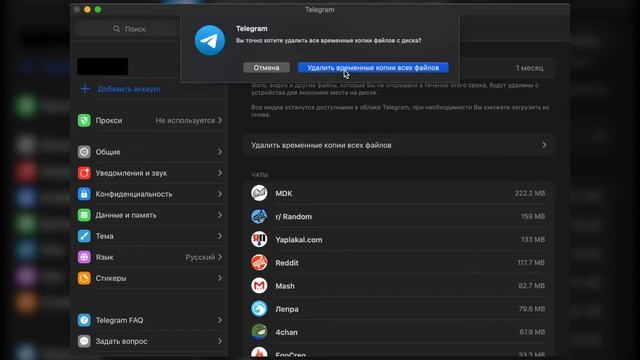The width and height of the screenshot is (640, 360).
Task: Expand Тема row chevron
Action: click(220, 236)
